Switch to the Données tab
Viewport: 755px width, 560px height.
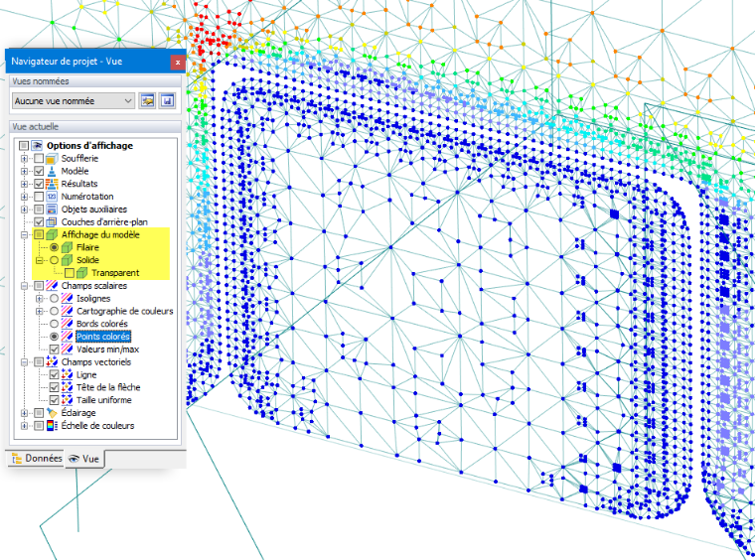[37, 459]
